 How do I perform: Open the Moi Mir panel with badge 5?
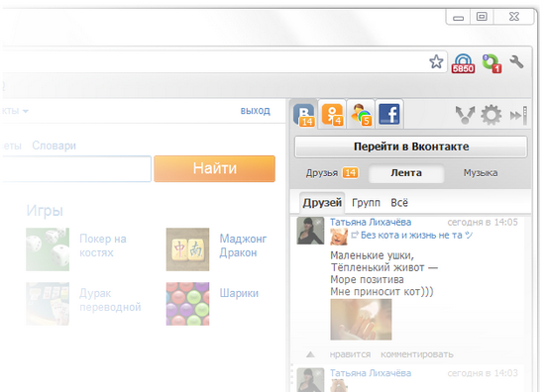coord(361,115)
